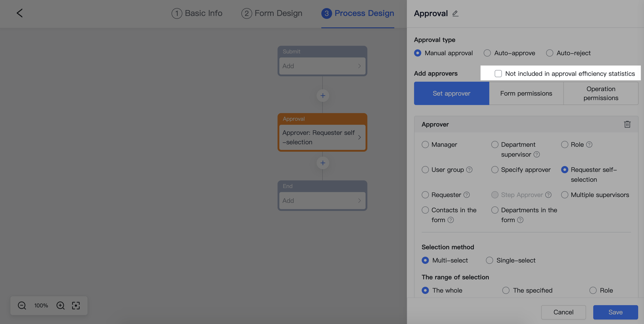Open help tooltip next to Requester
Screen dimensions: 644x324
(x=467, y=195)
